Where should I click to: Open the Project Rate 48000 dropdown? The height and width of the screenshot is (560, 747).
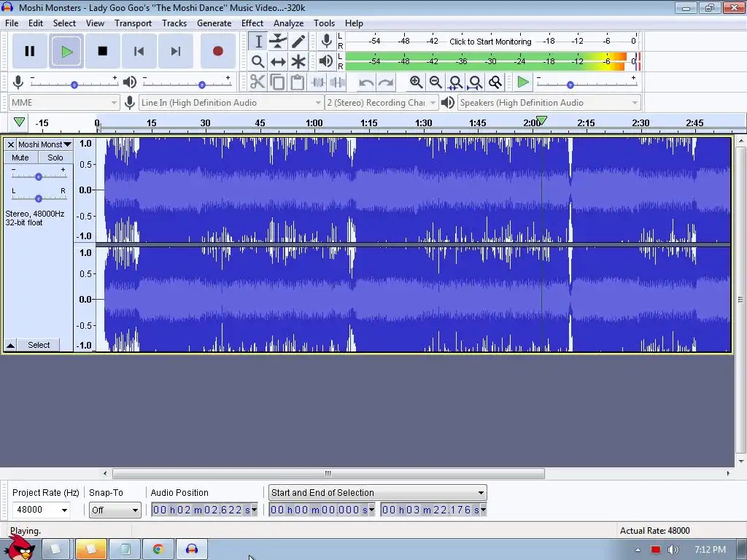(x=64, y=510)
